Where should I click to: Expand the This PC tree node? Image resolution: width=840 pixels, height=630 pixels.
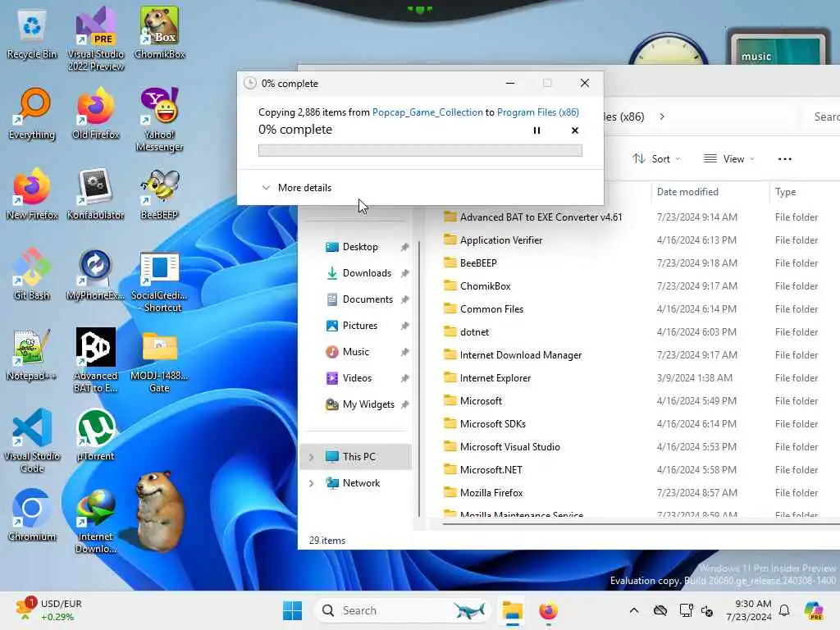tap(311, 457)
